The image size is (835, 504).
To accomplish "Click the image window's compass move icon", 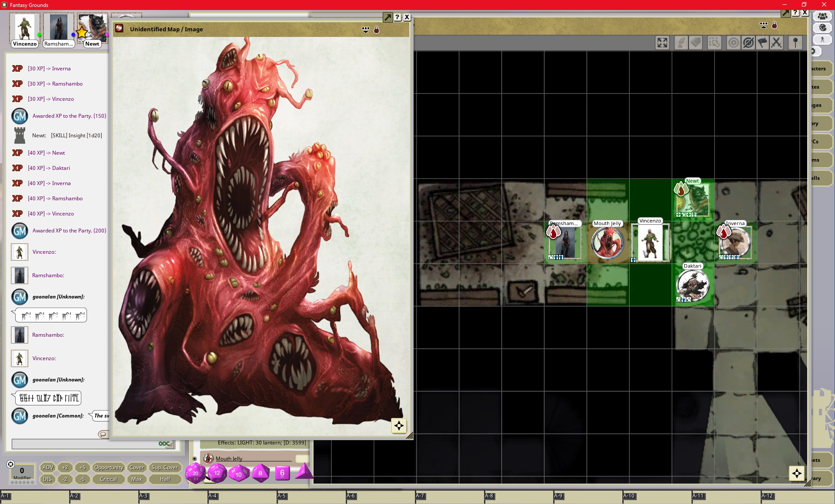I will (399, 426).
